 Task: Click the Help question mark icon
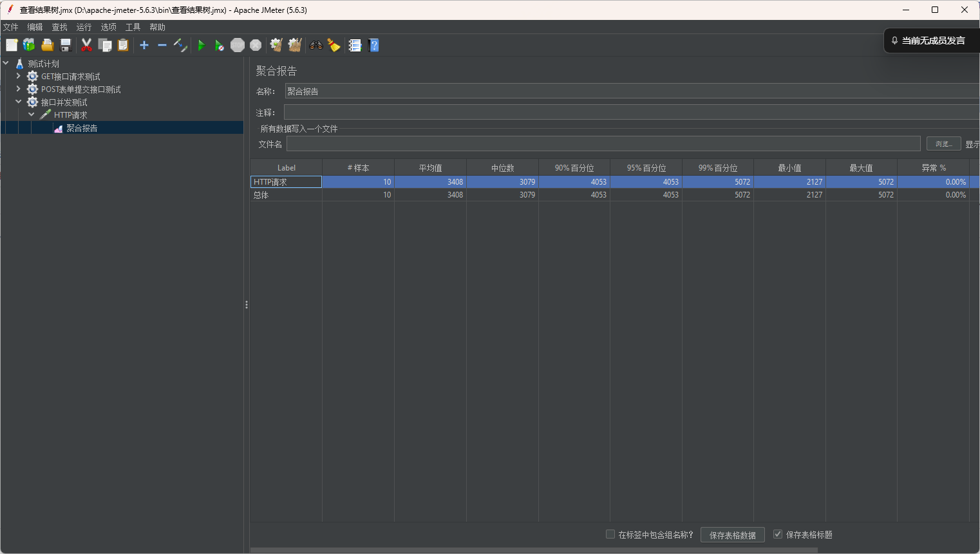[x=373, y=45]
